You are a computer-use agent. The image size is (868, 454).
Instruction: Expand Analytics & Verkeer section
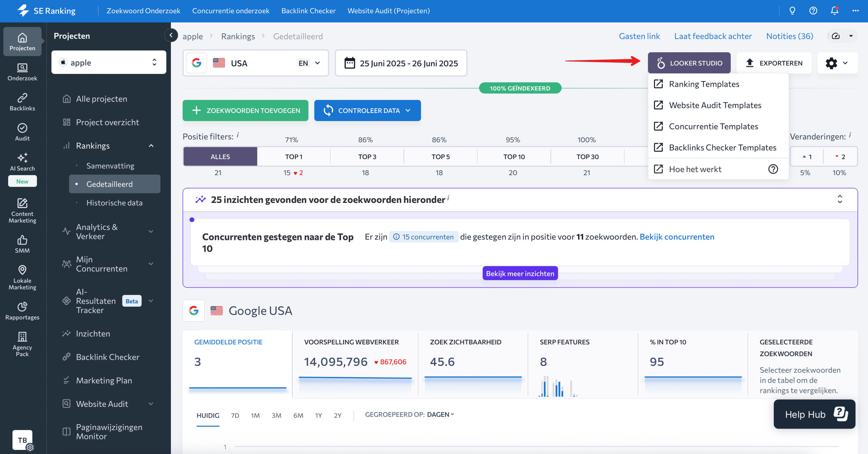151,232
